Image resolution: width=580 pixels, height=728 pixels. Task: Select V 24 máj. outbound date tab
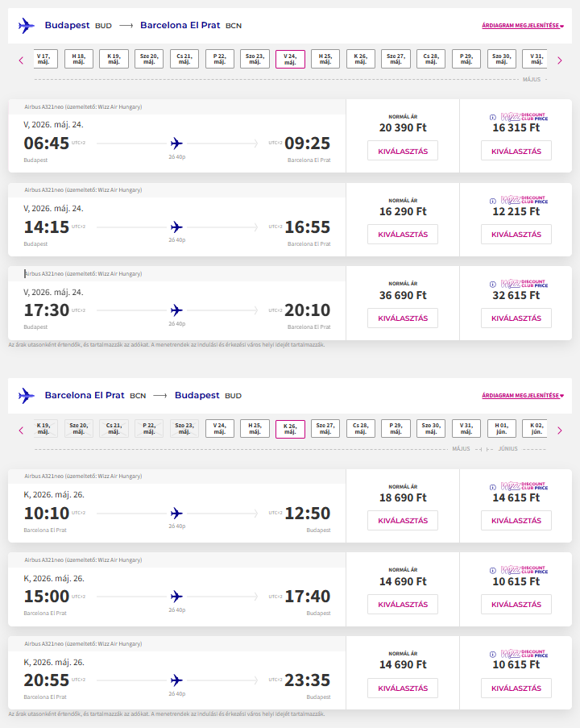point(290,59)
